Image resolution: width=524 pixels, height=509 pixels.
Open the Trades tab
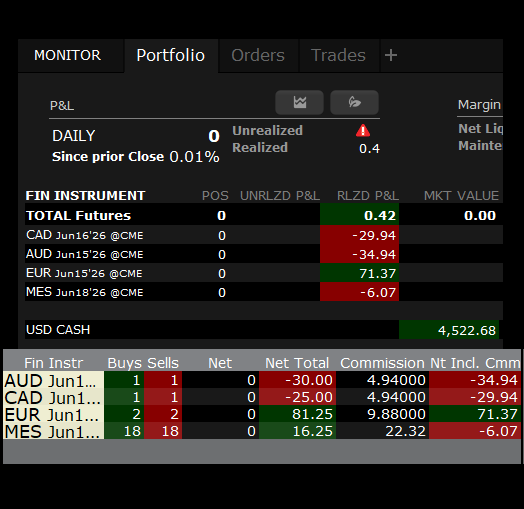pyautogui.click(x=338, y=55)
